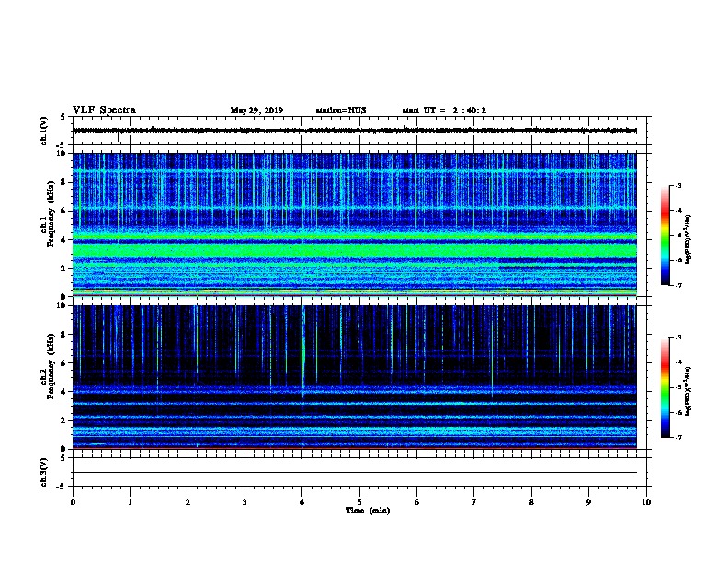
Task: Click the ch.1 spectrogram color scale bar
Action: (665, 236)
